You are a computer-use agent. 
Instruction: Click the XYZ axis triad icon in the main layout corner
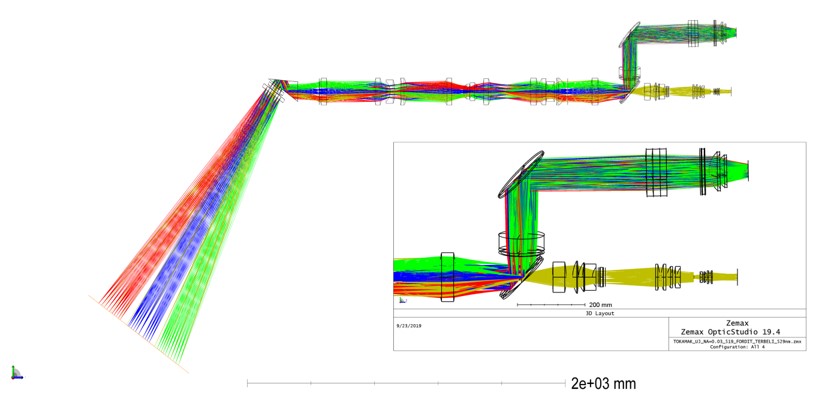[16, 372]
